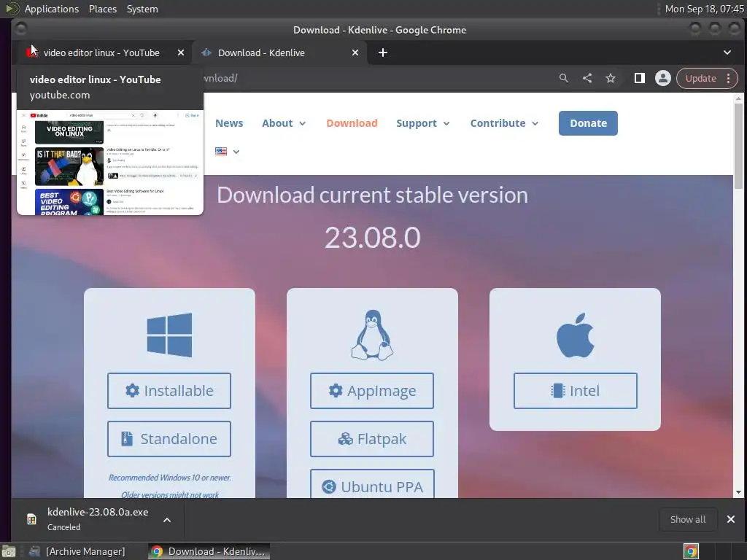
Task: Click the zoom magnifier icon in address bar
Action: [x=564, y=78]
